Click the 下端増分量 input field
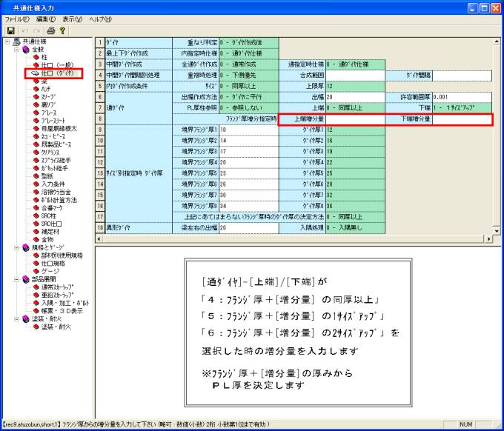The height and width of the screenshot is (431, 504). [x=462, y=118]
